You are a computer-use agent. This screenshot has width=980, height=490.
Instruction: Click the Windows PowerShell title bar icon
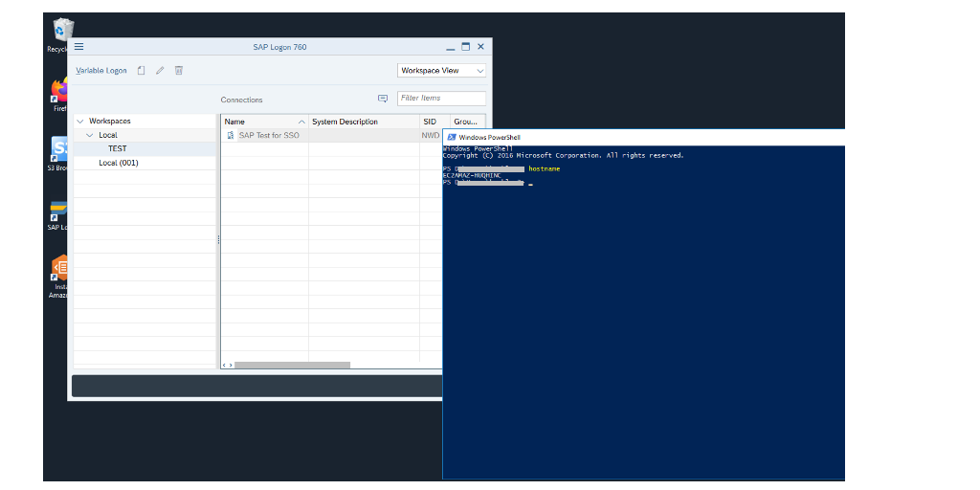coord(451,138)
